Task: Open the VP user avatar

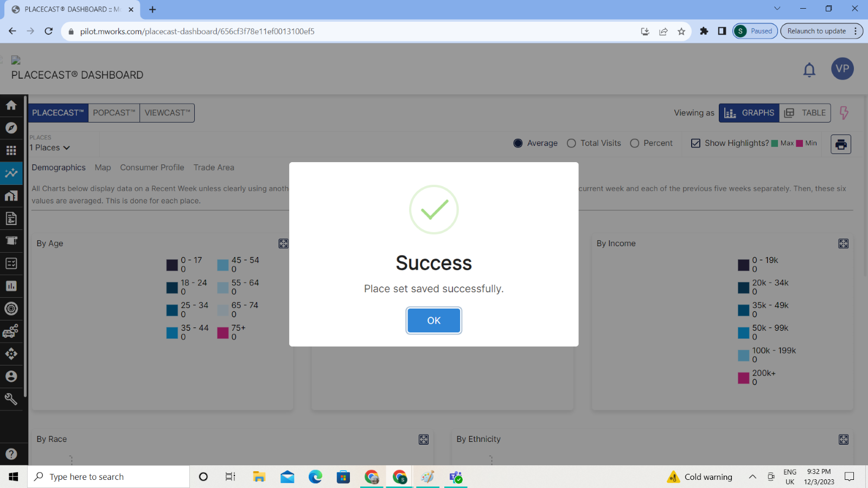Action: (843, 69)
